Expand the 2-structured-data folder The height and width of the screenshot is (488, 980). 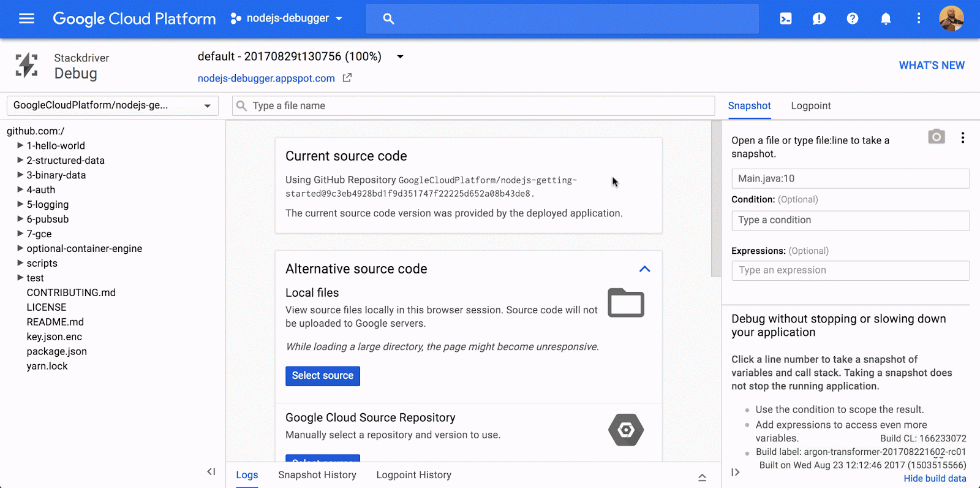20,160
